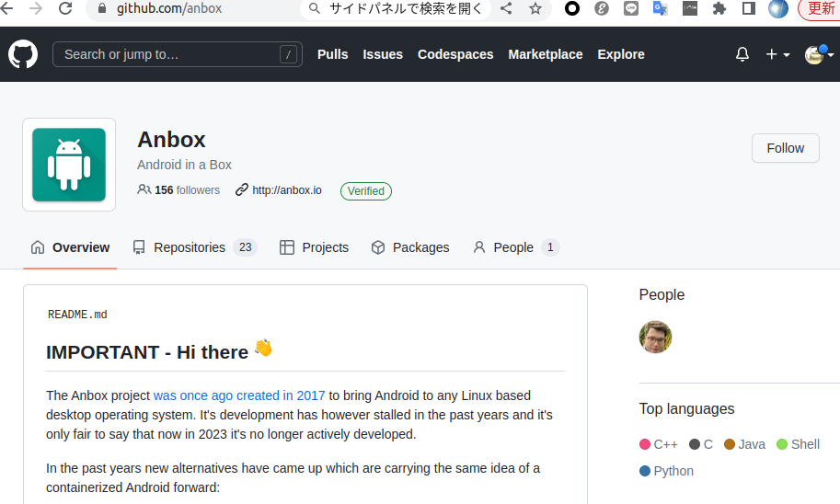
Task: Filter by Java top language
Action: [x=744, y=444]
